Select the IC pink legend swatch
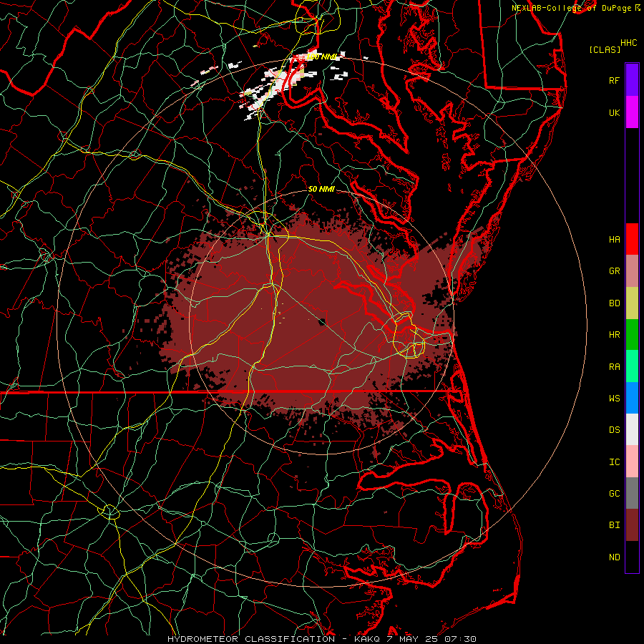This screenshot has width=644, height=644. pos(632,462)
